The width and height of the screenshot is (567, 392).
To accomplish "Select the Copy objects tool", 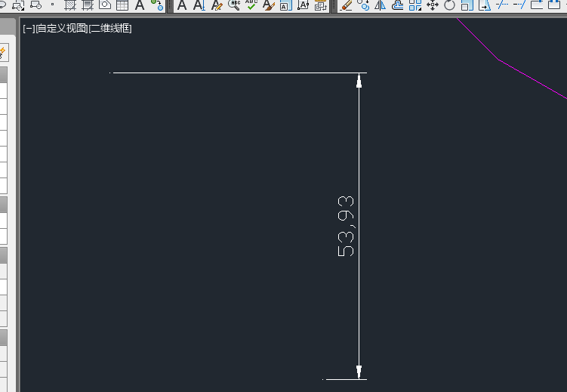I will [363, 5].
